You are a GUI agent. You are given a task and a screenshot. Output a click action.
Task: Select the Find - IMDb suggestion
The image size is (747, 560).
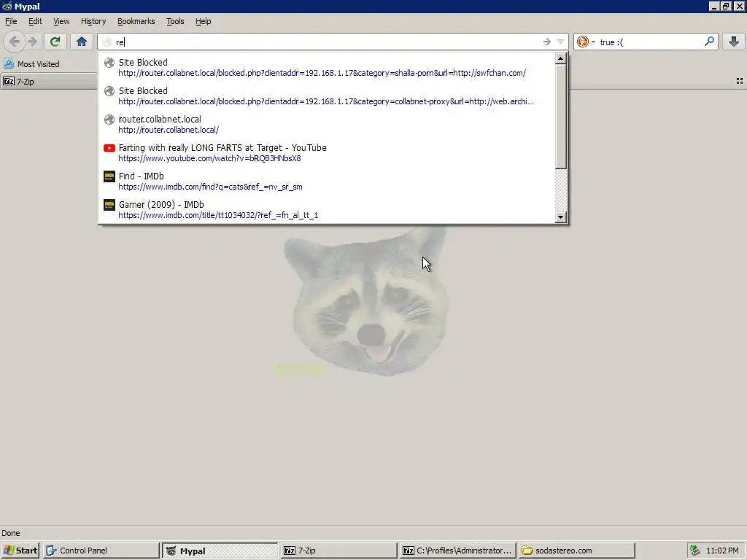(327, 182)
